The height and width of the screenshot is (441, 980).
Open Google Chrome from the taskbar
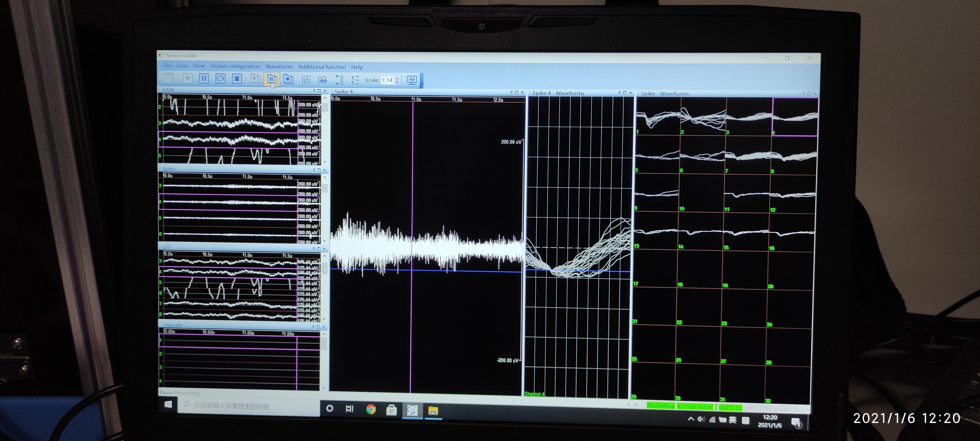pos(370,409)
